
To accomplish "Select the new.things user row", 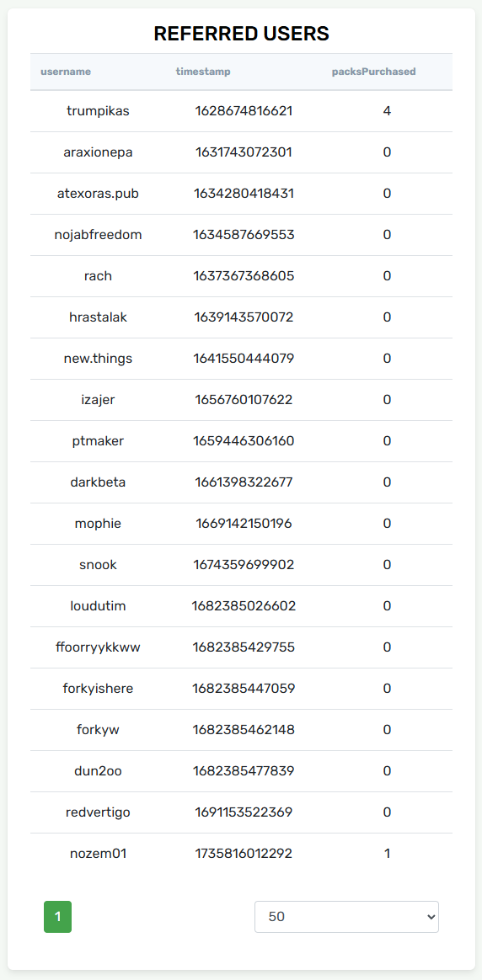I will [241, 358].
